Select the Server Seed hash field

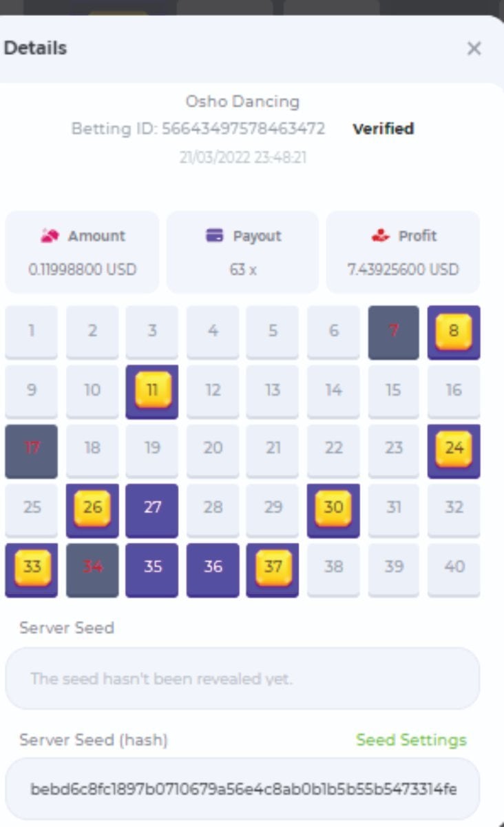(242, 788)
